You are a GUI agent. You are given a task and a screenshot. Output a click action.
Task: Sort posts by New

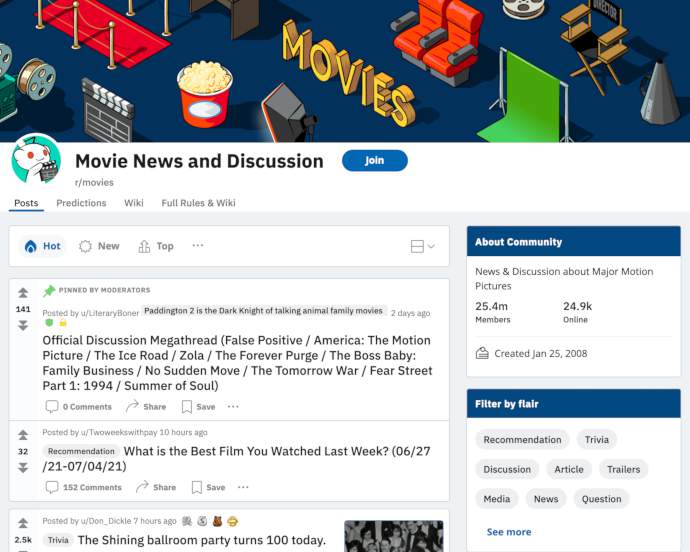tap(99, 246)
